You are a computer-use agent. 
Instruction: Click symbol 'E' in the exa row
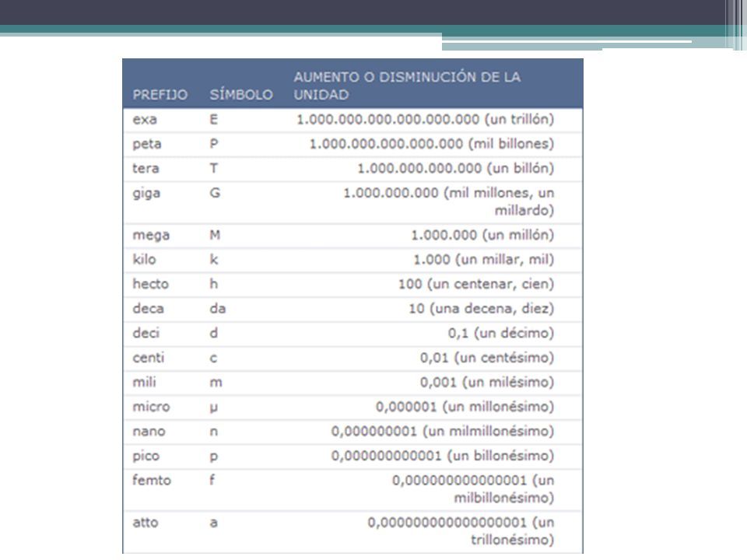pyautogui.click(x=213, y=120)
